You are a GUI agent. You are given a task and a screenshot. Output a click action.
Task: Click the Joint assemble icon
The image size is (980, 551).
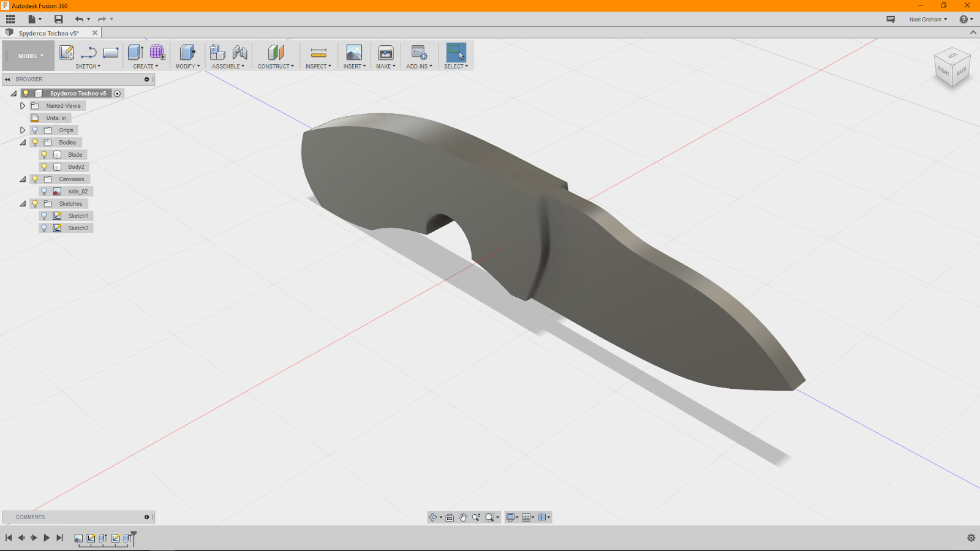pos(239,53)
